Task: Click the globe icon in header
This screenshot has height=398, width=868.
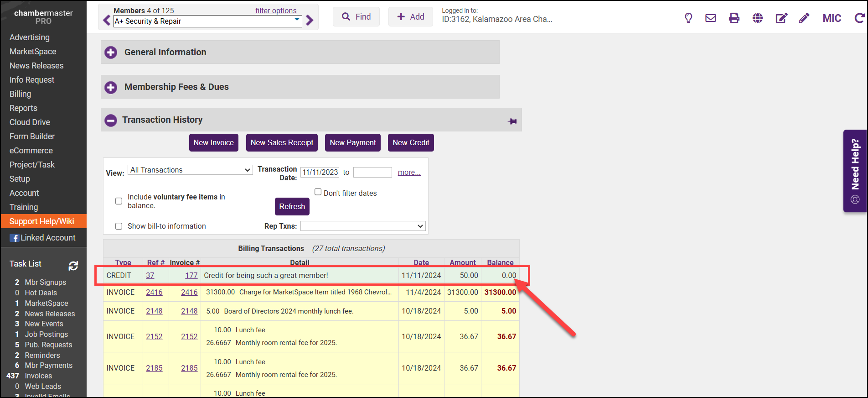Action: click(x=758, y=18)
